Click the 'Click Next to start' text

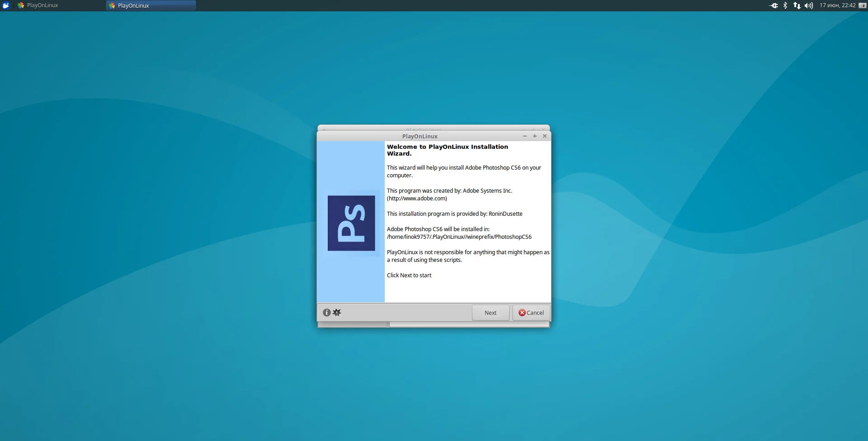point(409,275)
